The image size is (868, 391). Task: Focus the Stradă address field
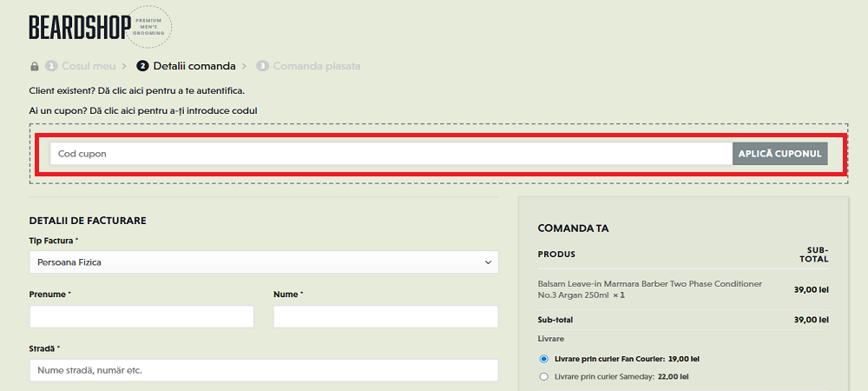(264, 370)
